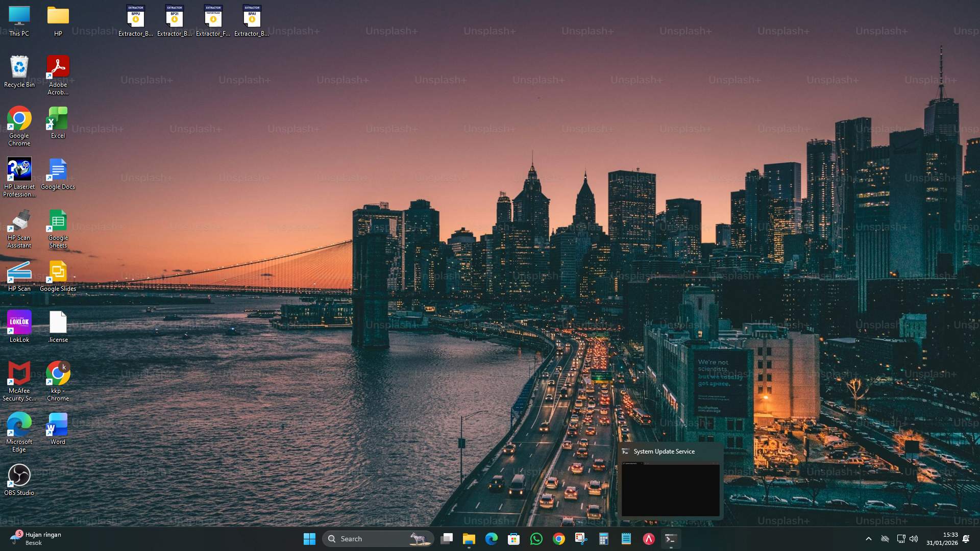Open the Calculator from the taskbar
Image resolution: width=980 pixels, height=551 pixels.
604,538
